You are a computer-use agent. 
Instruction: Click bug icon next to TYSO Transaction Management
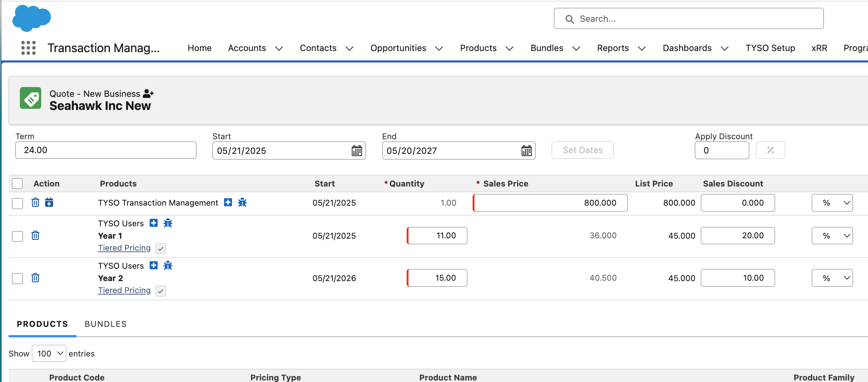(242, 203)
